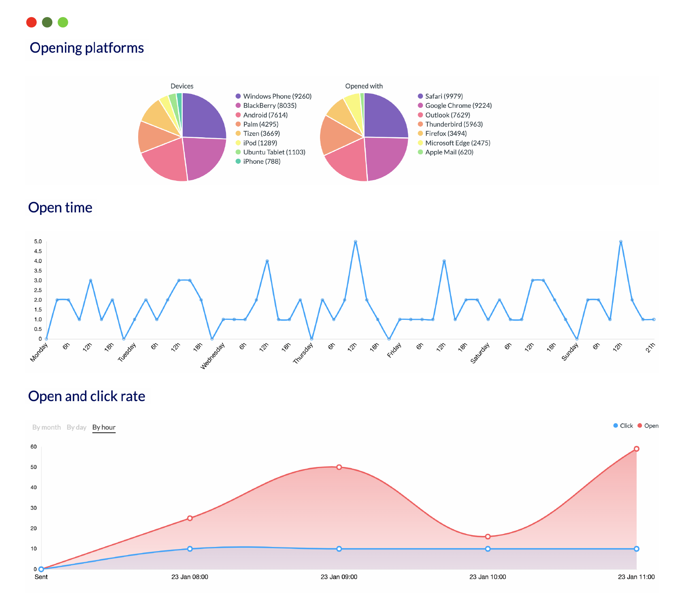Image resolution: width=680 pixels, height=616 pixels.
Task: Click Open data point at 23 Jan 08:00
Action: click(190, 518)
